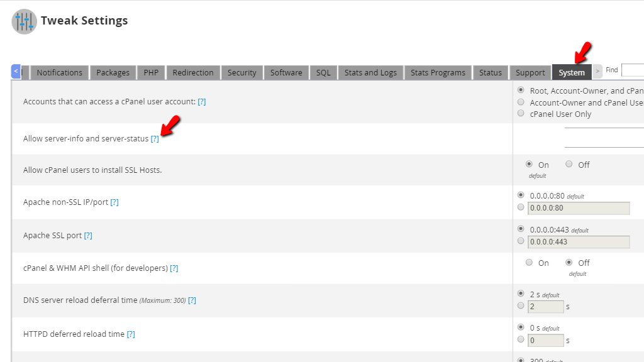
Task: Click the DNS reload deferral seconds field
Action: [546, 307]
